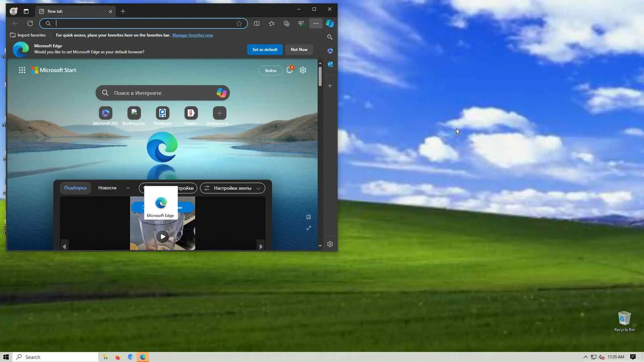Open Browser essentials heart icon
This screenshot has width=644, height=362.
click(x=301, y=23)
